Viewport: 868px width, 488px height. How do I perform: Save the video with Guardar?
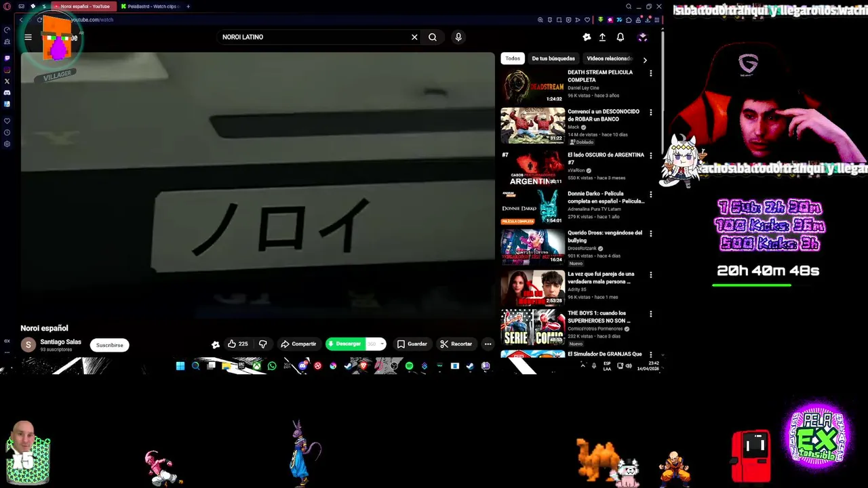pyautogui.click(x=412, y=344)
